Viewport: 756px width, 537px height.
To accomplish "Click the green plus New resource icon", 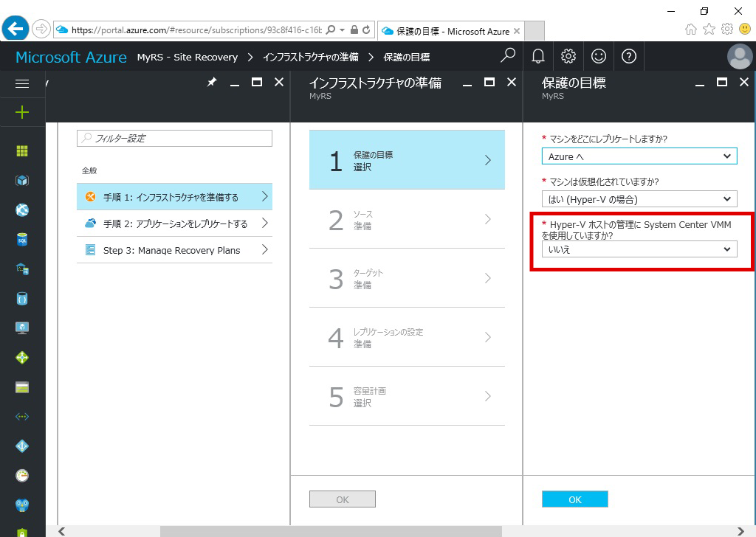I will click(x=22, y=112).
